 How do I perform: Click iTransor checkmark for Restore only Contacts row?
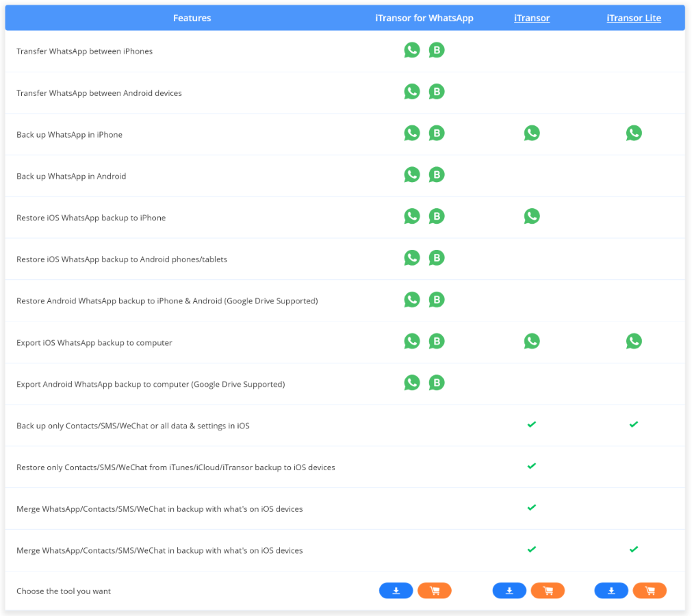(532, 466)
